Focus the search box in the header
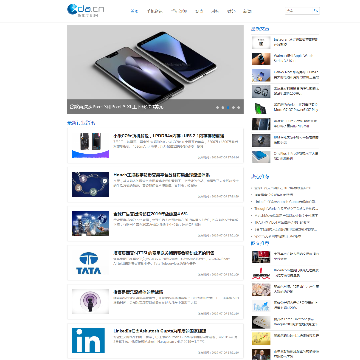360x360 pixels. coord(299,11)
